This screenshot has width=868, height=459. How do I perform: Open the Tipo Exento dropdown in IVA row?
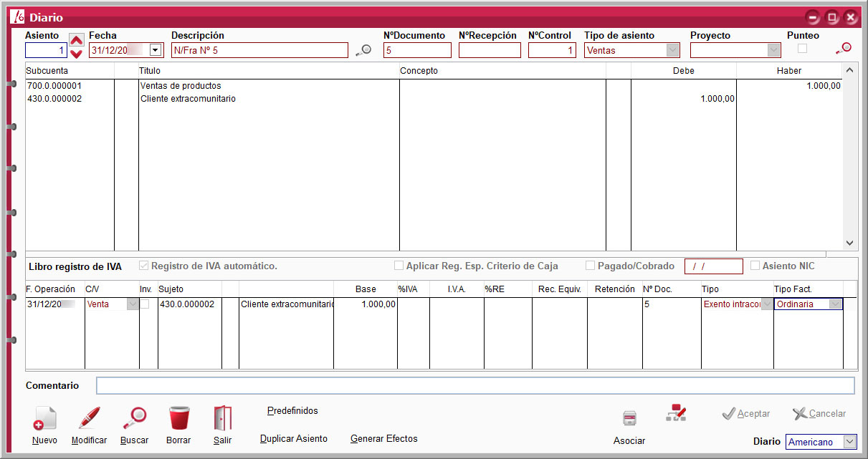pos(767,304)
